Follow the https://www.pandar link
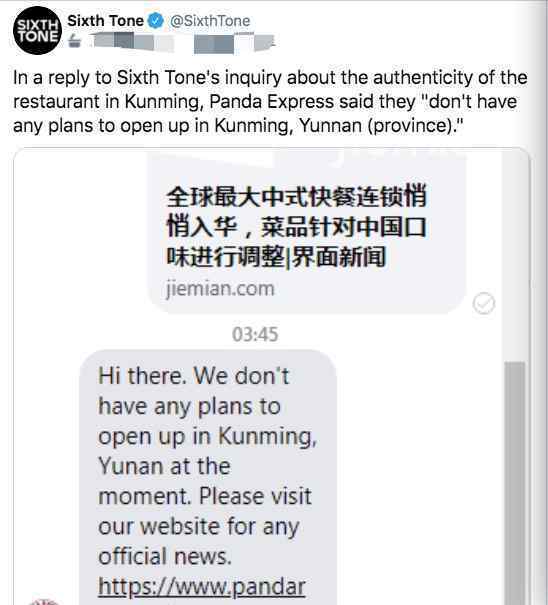Viewport: 548px width, 605px height. (202, 587)
